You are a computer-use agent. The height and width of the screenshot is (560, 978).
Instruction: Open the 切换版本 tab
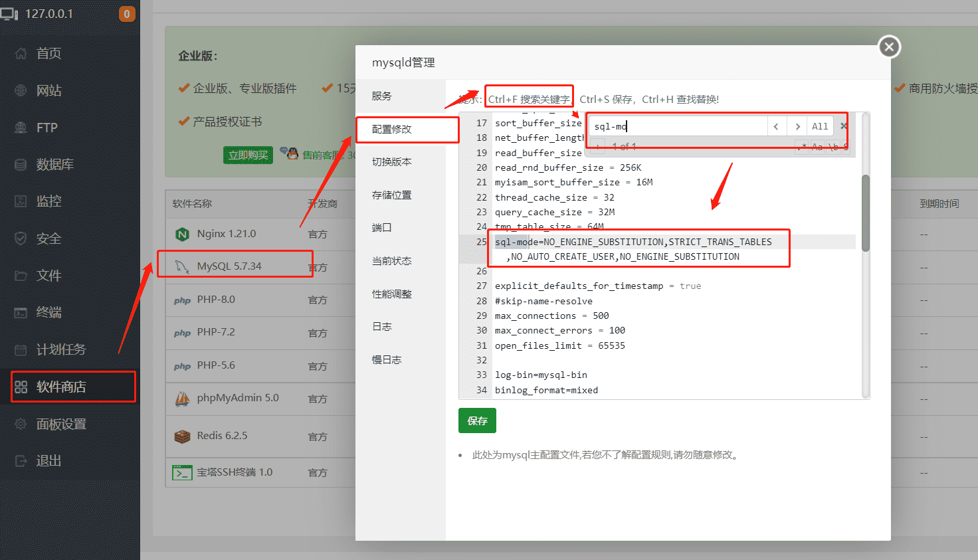[401, 161]
